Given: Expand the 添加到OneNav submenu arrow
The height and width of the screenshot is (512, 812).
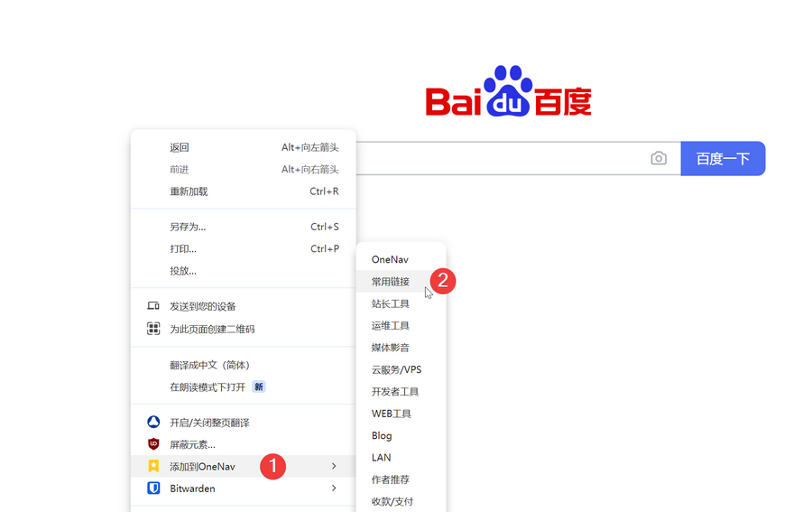Looking at the screenshot, I should tap(334, 466).
